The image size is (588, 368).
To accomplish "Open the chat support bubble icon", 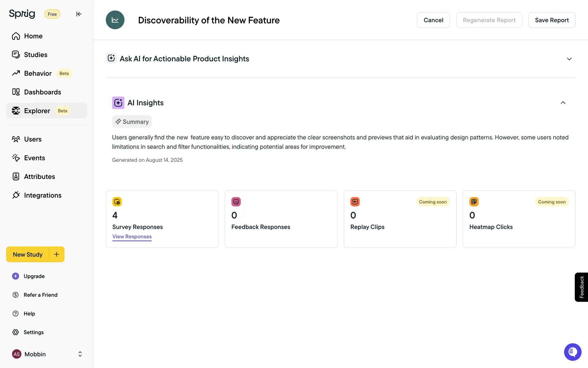I will pyautogui.click(x=572, y=352).
